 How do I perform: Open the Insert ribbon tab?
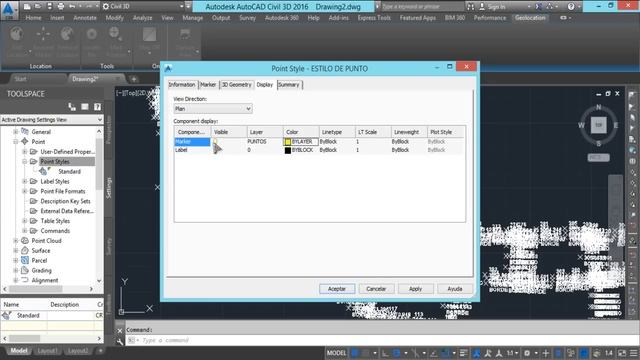[x=57, y=18]
